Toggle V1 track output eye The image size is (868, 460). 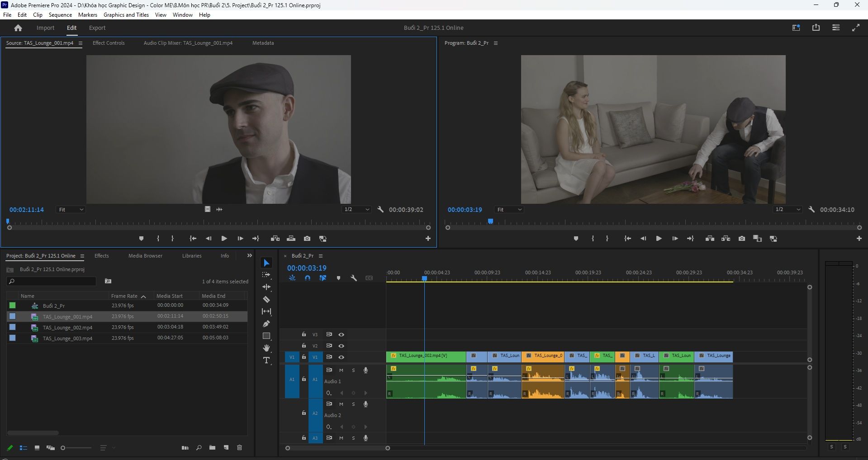[342, 357]
